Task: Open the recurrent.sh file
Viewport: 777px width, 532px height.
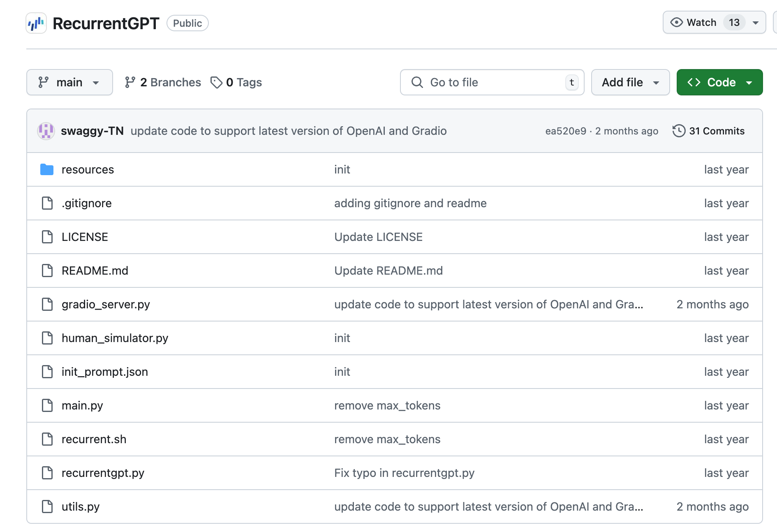Action: coord(94,439)
